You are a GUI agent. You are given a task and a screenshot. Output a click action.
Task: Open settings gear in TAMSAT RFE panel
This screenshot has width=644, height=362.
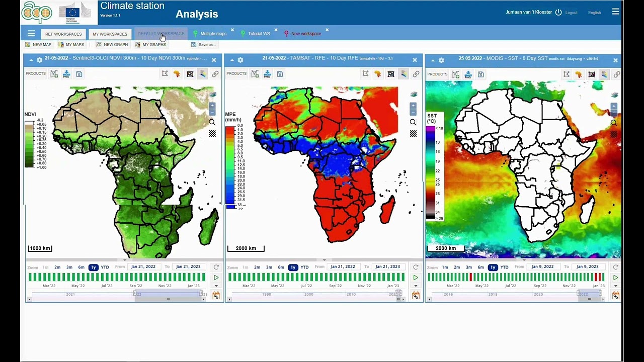240,60
